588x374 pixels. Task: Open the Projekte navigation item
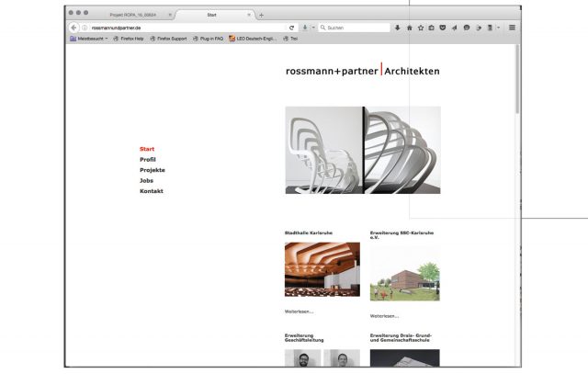click(153, 170)
